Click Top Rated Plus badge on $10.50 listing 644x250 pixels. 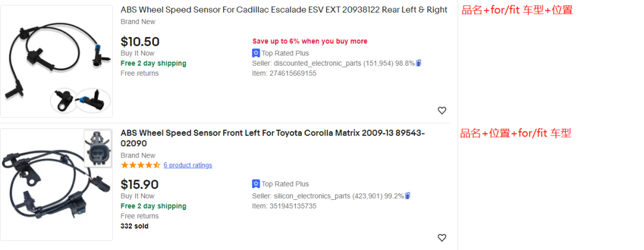(280, 53)
